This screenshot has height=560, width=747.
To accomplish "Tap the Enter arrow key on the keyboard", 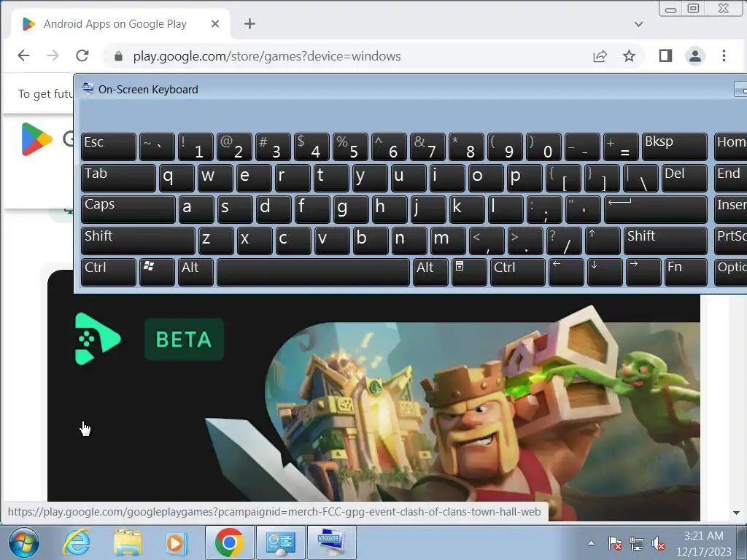I will [656, 209].
